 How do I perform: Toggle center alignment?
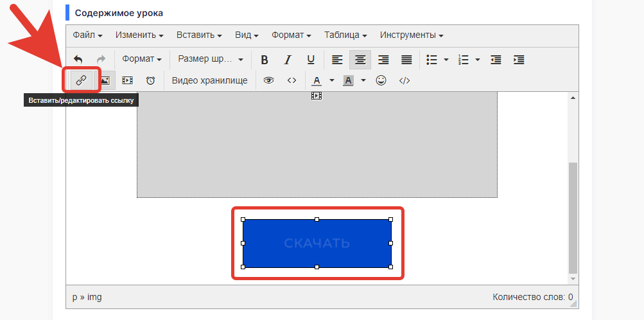click(360, 60)
